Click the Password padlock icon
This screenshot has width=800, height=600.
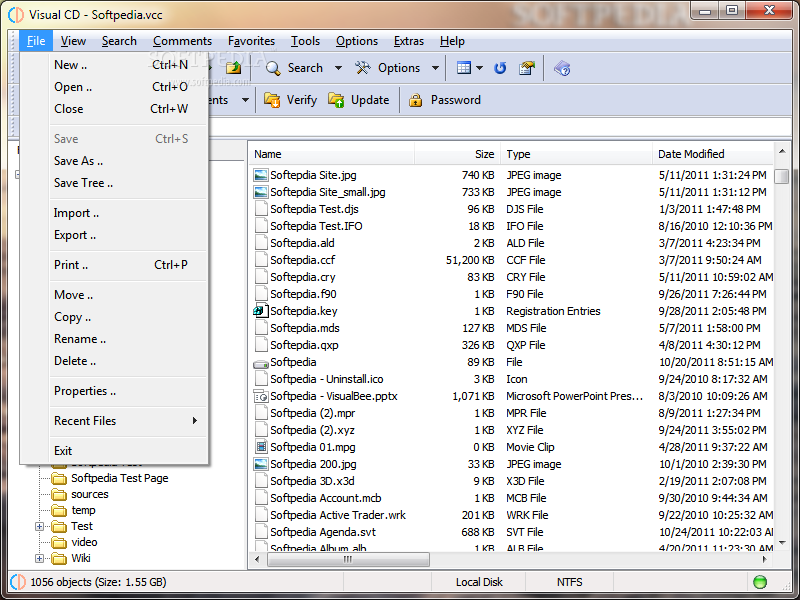point(416,100)
